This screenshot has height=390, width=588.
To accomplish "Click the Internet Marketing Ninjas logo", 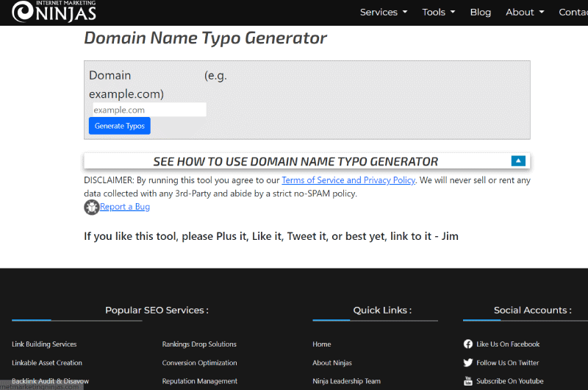I will [x=54, y=11].
